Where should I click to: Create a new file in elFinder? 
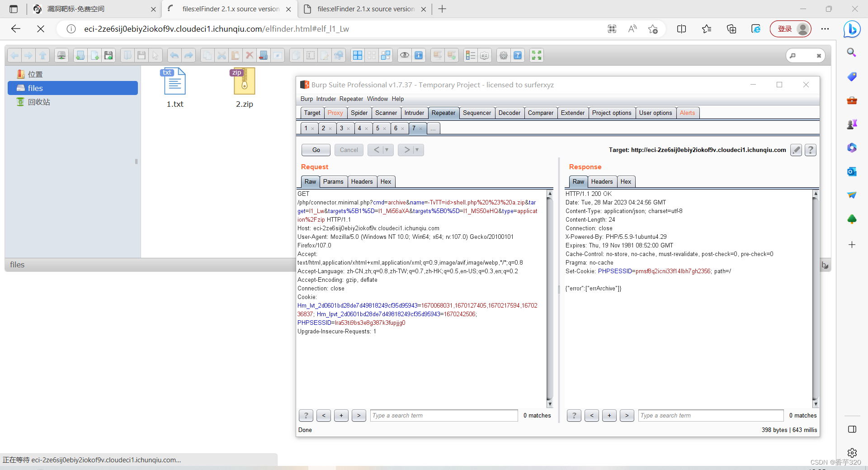tap(94, 55)
